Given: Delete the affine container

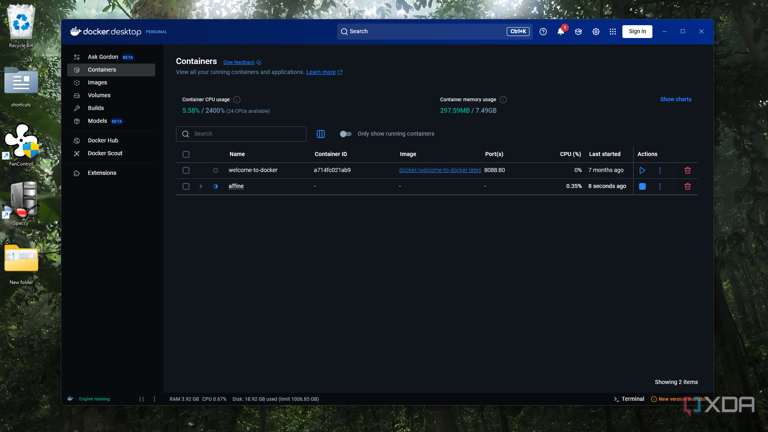Looking at the screenshot, I should coord(688,186).
